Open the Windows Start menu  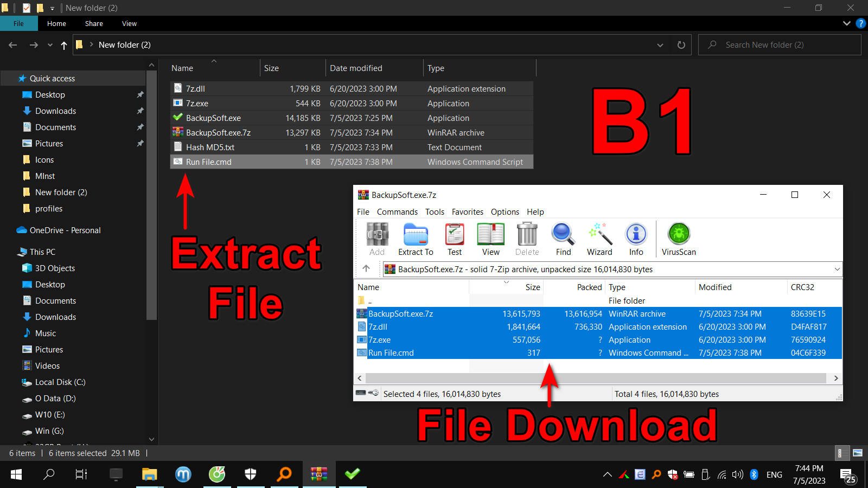coord(16,474)
